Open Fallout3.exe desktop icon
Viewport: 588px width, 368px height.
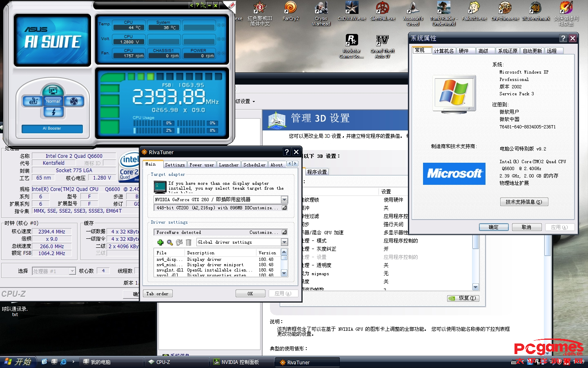click(474, 11)
